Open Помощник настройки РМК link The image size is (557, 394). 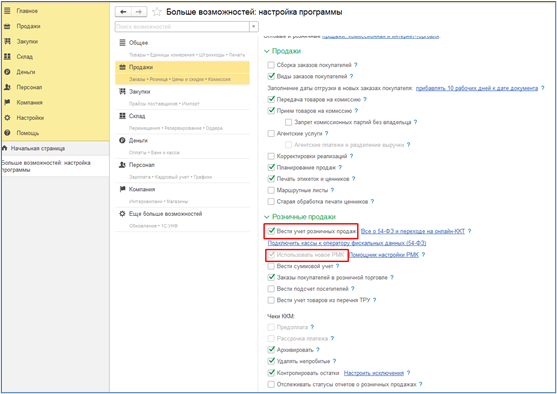click(384, 255)
